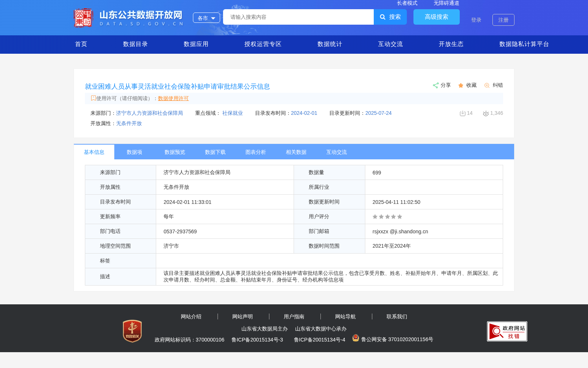Open the 各市 city dropdown

point(207,18)
